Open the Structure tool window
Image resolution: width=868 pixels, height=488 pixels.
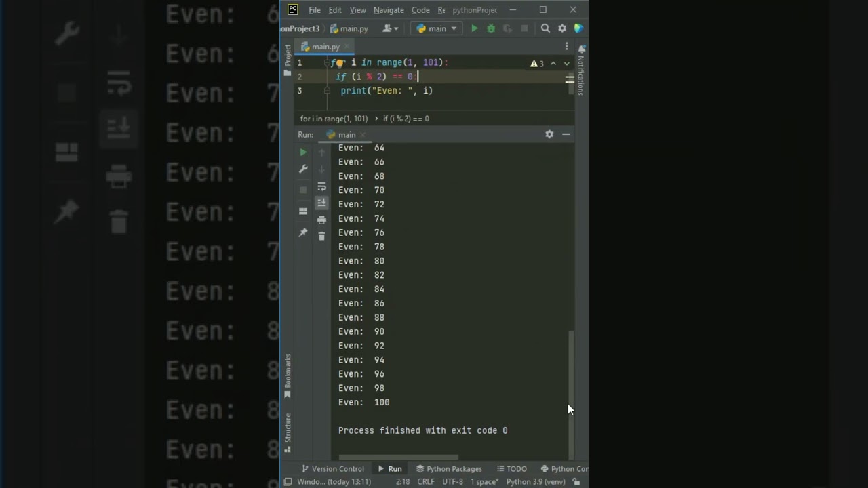pos(288,432)
